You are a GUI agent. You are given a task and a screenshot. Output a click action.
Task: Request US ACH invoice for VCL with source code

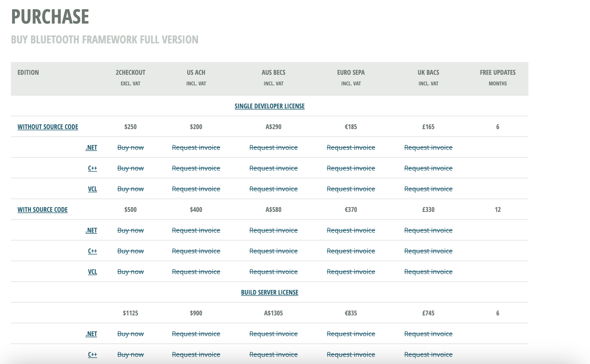pyautogui.click(x=196, y=272)
